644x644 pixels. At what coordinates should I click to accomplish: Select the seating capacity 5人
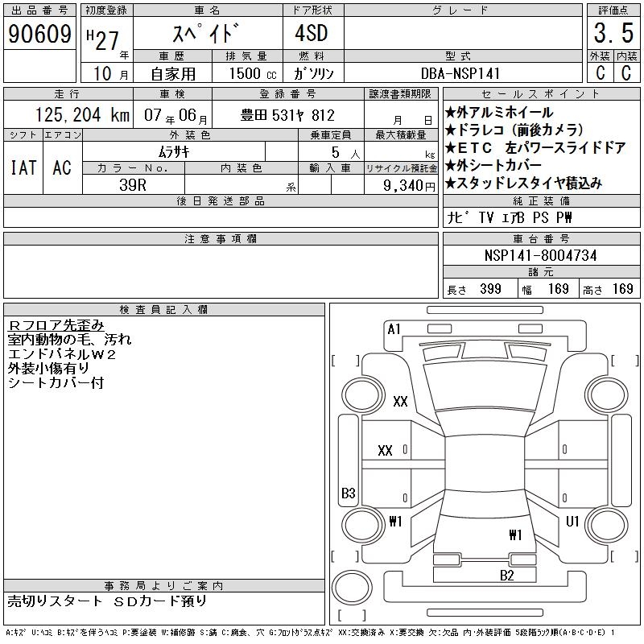click(345, 153)
